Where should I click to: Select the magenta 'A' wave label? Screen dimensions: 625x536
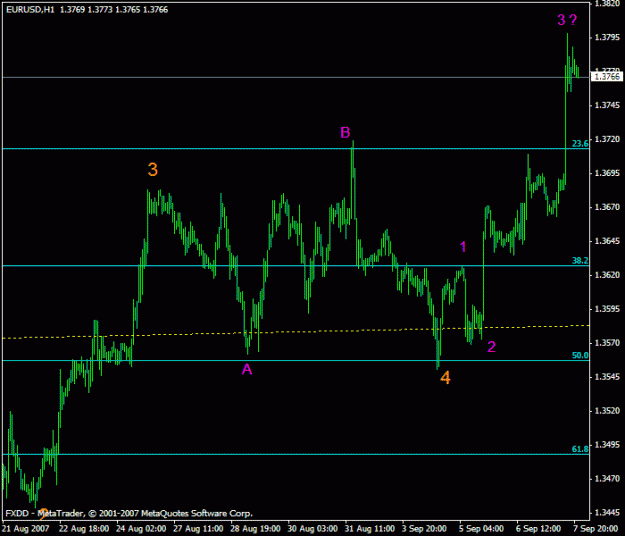(x=247, y=369)
